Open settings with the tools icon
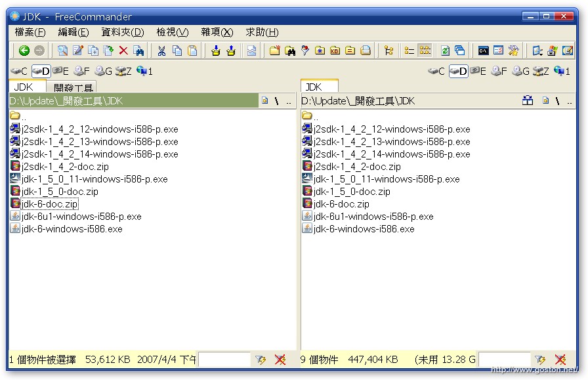Screen dimensions: 588x380 pyautogui.click(x=514, y=51)
